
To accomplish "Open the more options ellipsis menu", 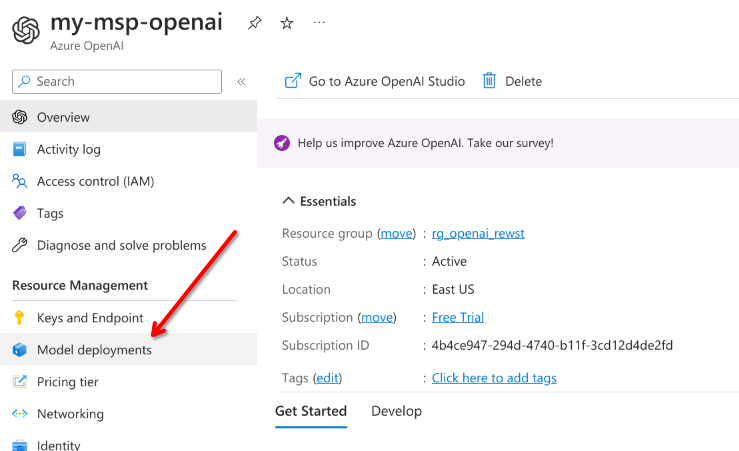I will tap(319, 23).
